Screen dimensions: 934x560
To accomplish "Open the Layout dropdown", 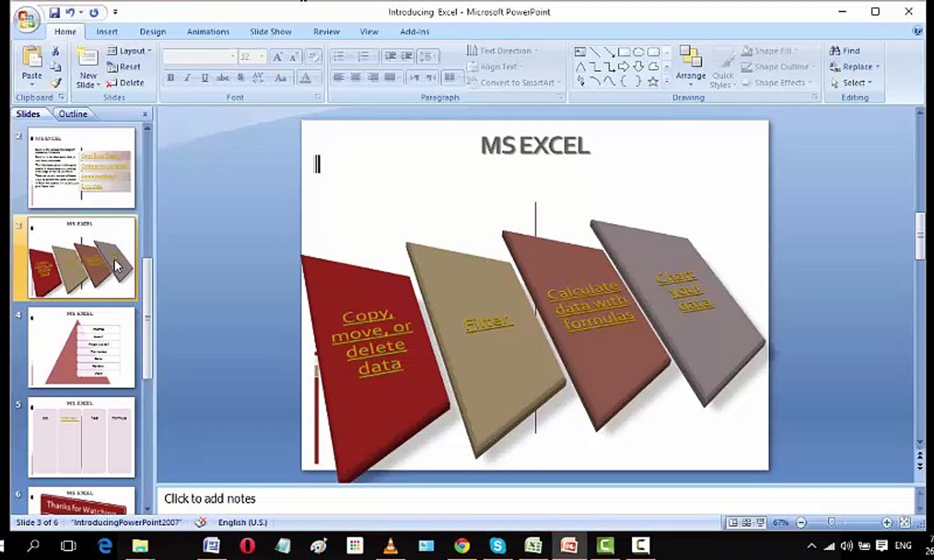I will point(129,51).
